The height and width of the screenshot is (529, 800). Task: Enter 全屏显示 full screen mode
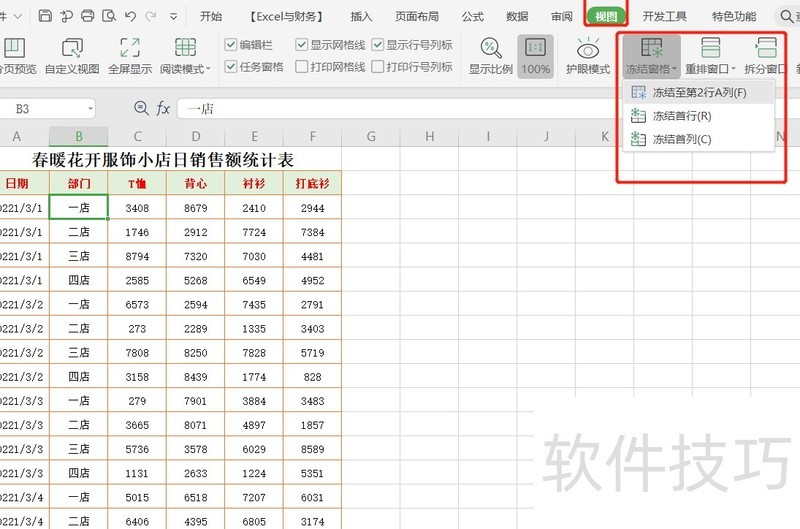click(130, 56)
